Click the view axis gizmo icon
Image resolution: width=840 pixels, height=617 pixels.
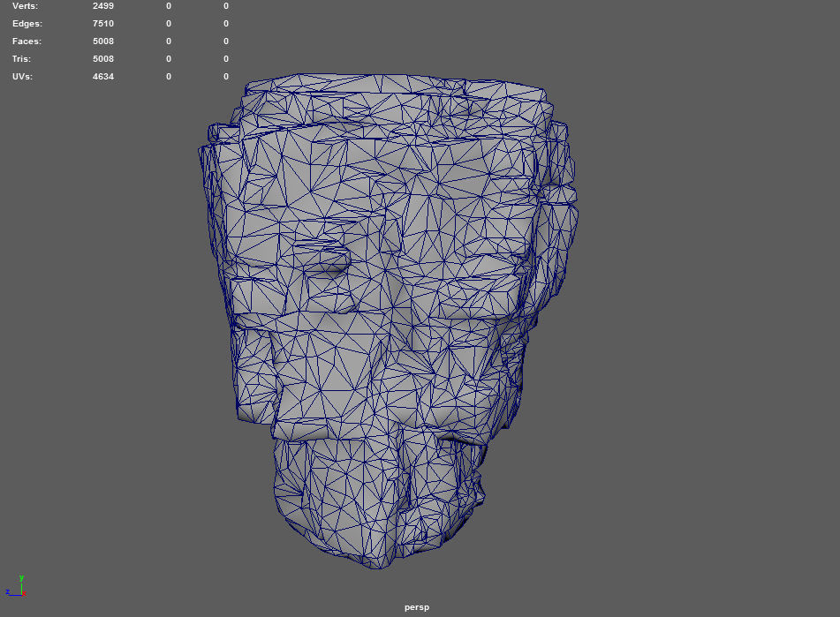coord(16,586)
